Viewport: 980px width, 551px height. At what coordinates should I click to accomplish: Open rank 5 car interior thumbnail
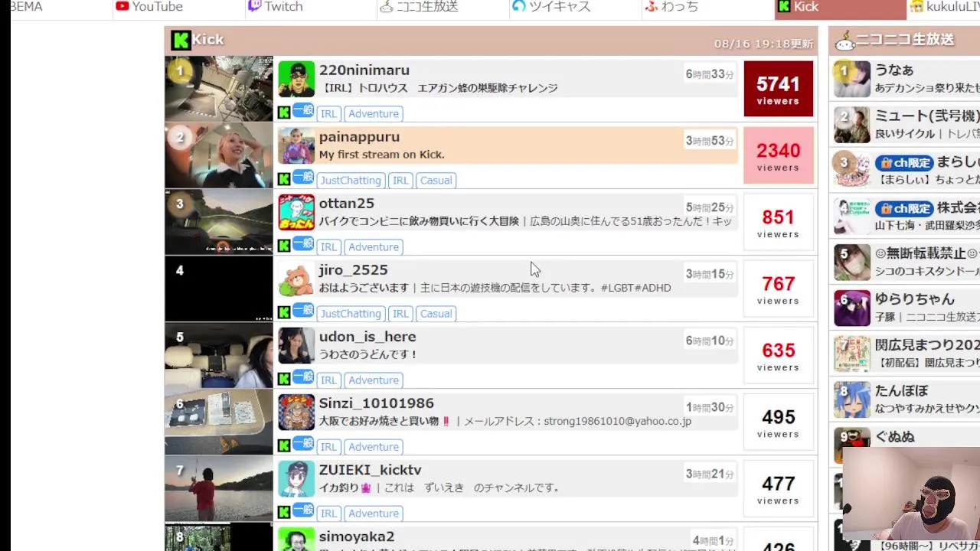(x=219, y=355)
